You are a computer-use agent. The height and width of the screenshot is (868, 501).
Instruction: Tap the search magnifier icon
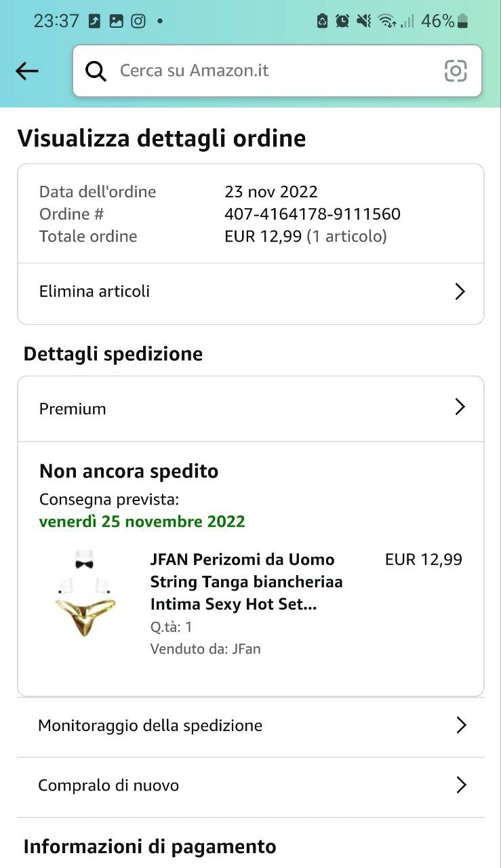click(96, 71)
